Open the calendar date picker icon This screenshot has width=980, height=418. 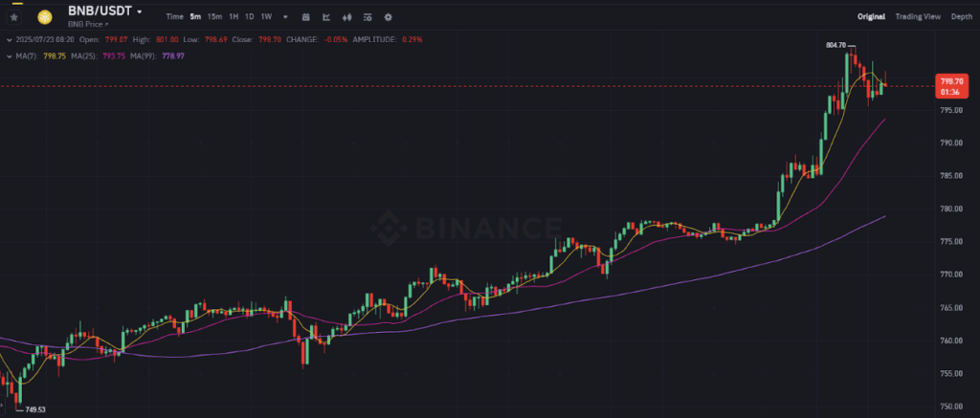click(304, 17)
